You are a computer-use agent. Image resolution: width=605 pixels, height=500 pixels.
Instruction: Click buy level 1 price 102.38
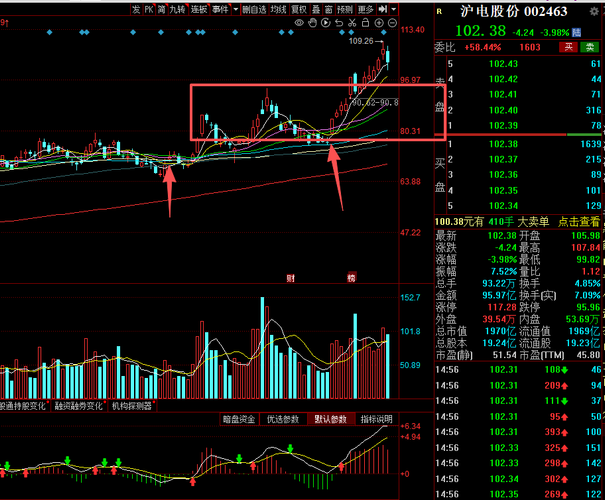pos(503,144)
